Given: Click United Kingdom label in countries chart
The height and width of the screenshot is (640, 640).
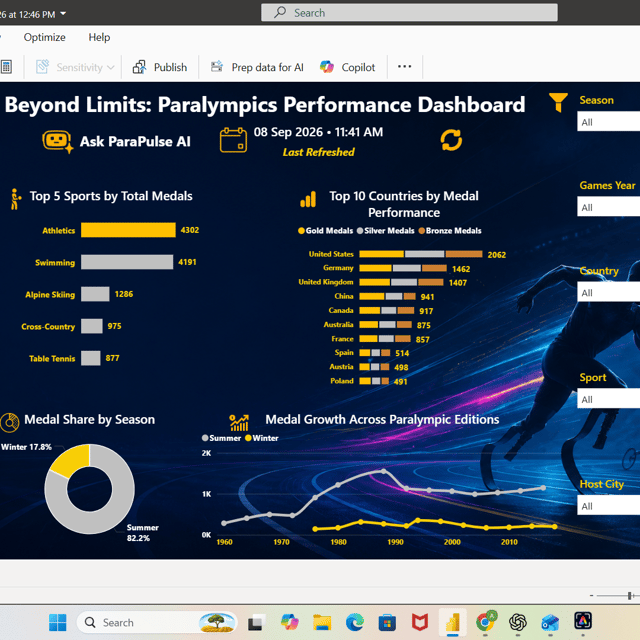Looking at the screenshot, I should pyautogui.click(x=326, y=282).
